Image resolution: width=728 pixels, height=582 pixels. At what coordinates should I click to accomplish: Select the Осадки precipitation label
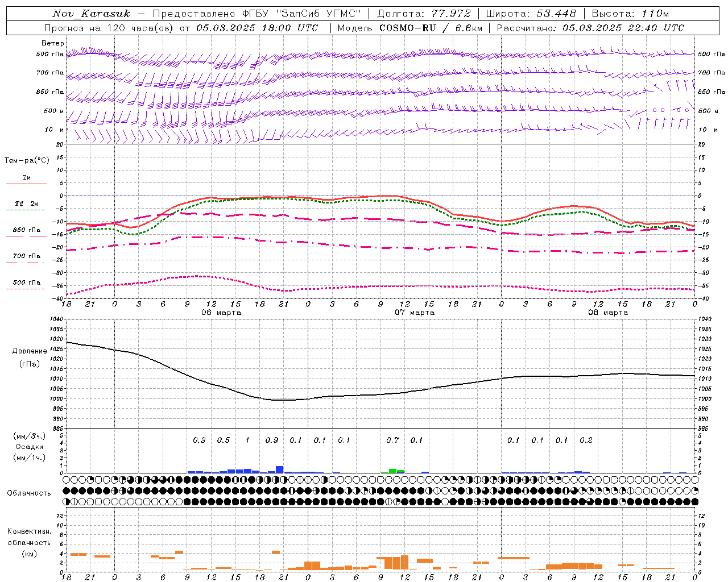(x=30, y=447)
